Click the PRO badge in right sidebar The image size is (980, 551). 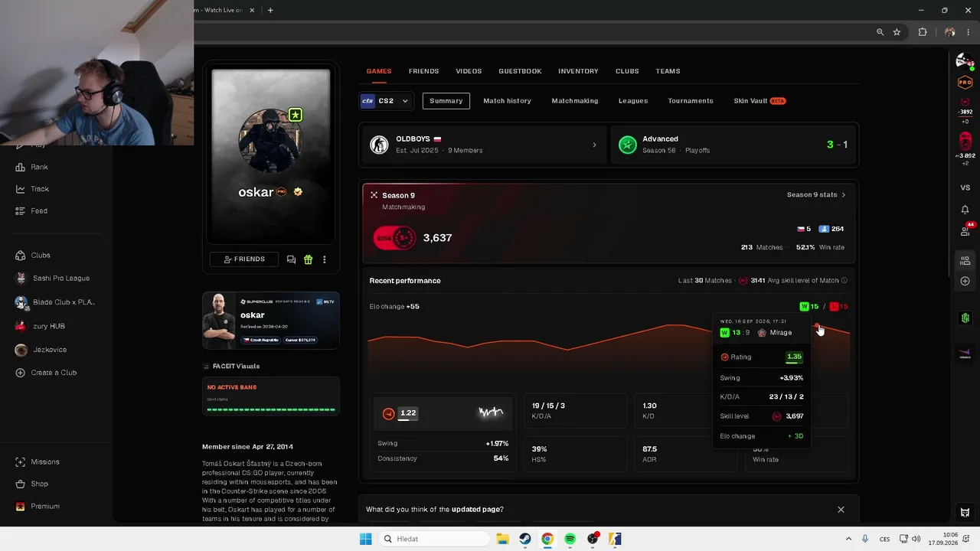(x=965, y=83)
